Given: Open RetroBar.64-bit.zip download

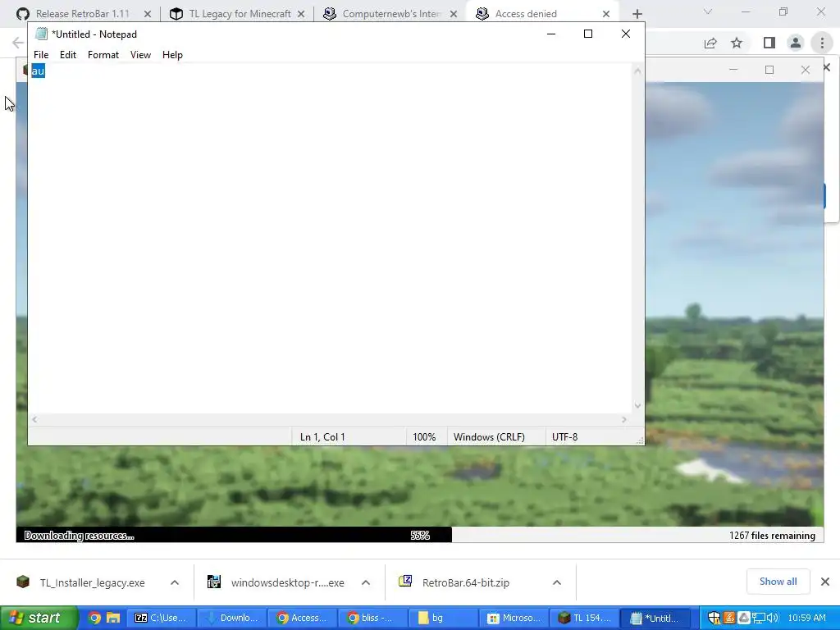Looking at the screenshot, I should coord(455,582).
